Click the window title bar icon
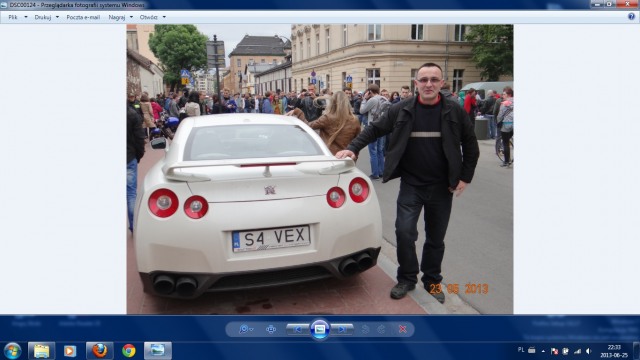 (4, 5)
